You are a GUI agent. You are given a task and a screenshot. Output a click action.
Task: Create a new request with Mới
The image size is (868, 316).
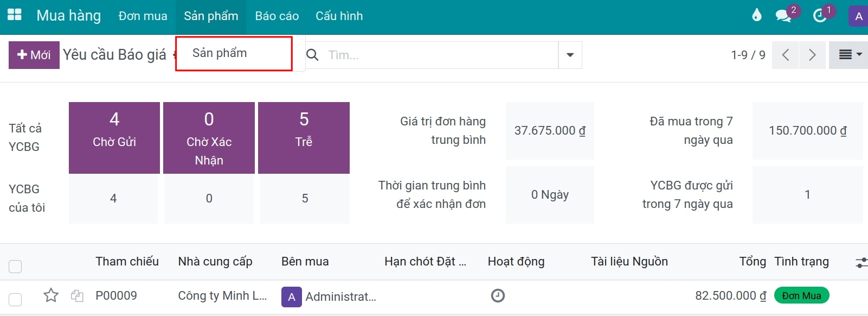pos(34,55)
